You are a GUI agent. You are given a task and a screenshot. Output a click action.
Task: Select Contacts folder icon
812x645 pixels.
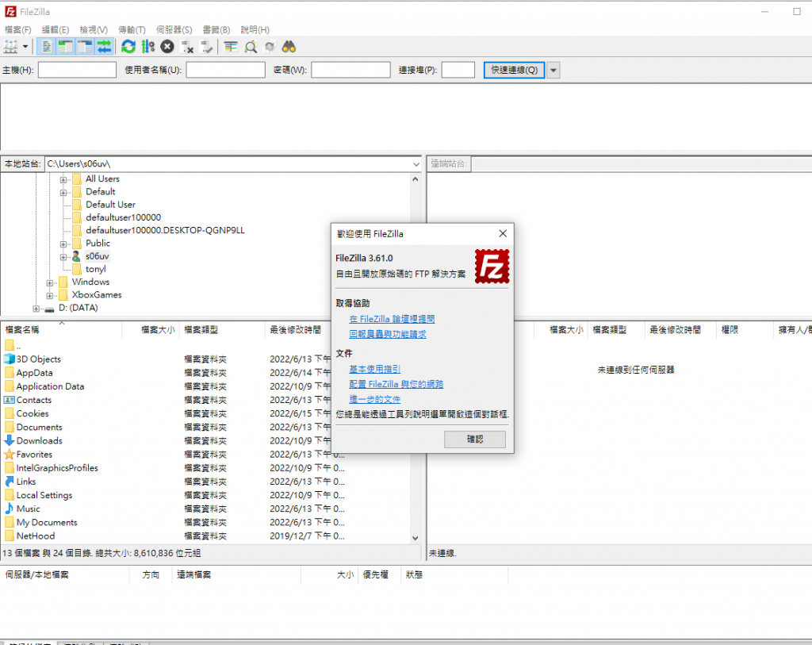(10, 400)
